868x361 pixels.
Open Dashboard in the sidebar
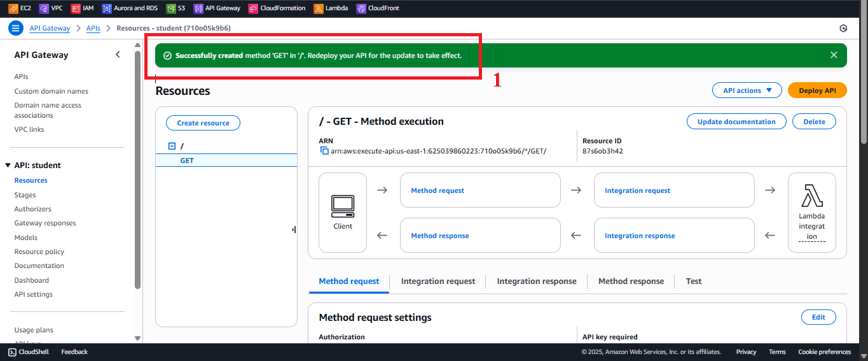32,280
